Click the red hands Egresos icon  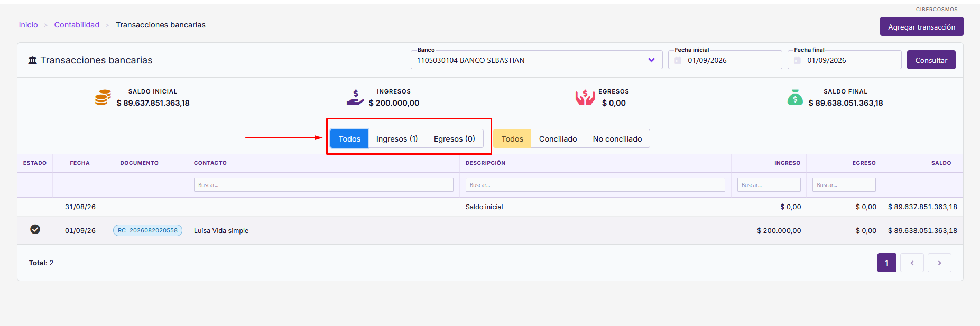pyautogui.click(x=585, y=98)
